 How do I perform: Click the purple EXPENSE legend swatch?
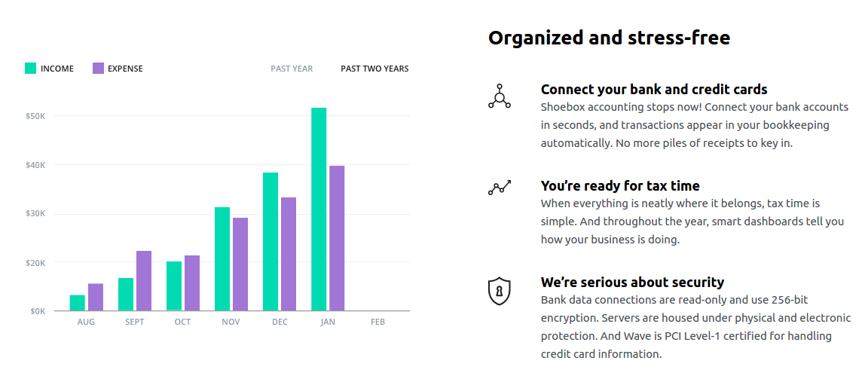(x=98, y=69)
